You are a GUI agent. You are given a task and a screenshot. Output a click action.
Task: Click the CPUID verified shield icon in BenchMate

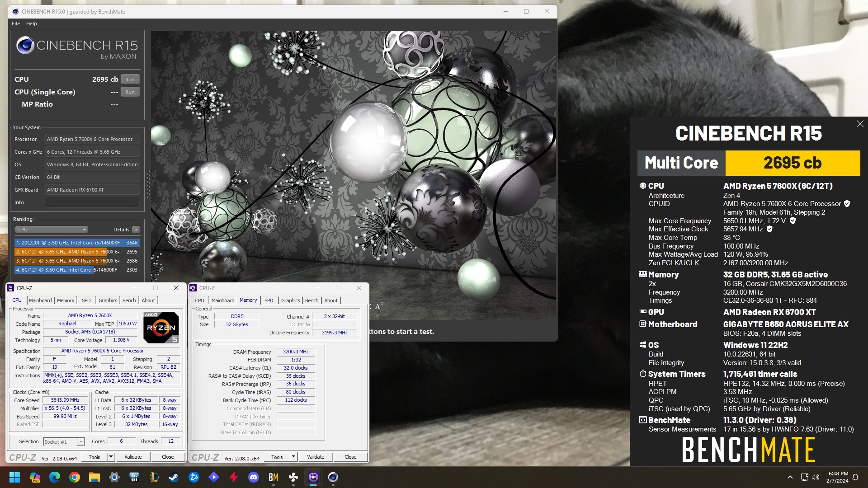coord(847,204)
